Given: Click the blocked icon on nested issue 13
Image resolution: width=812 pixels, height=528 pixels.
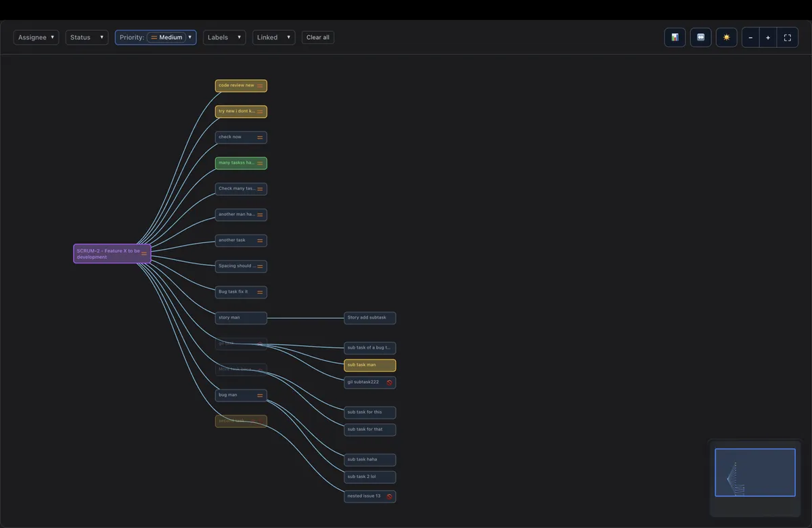Looking at the screenshot, I should tap(389, 496).
